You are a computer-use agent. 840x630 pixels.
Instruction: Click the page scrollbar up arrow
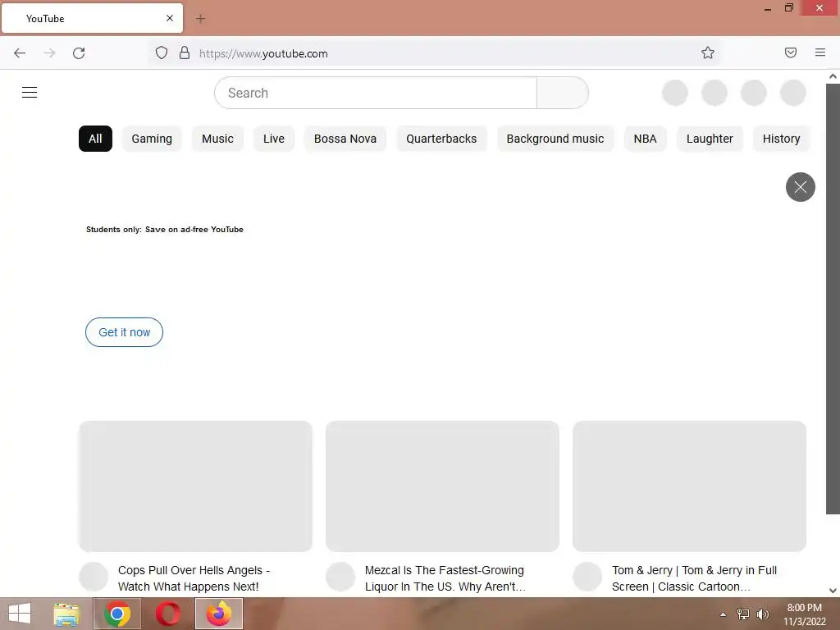coord(833,76)
